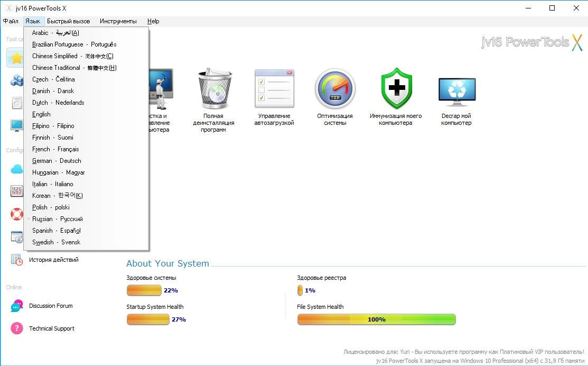The width and height of the screenshot is (588, 366).
Task: Launch Иммунизация моего компьютера shield icon
Action: (396, 88)
